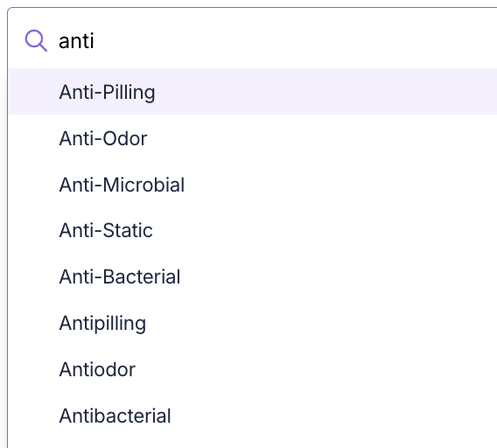This screenshot has height=448, width=497.
Task: Select the single-word Antiodor suggestion
Action: coord(253,369)
